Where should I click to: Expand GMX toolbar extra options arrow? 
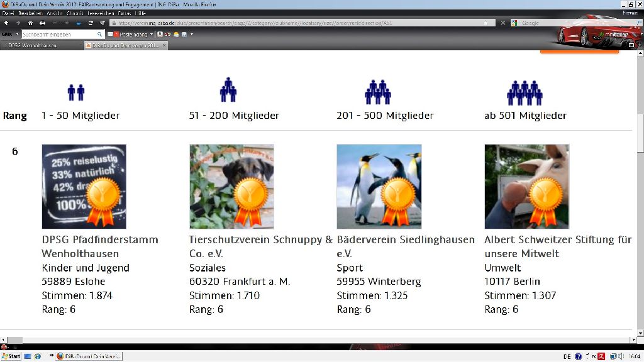(192, 35)
